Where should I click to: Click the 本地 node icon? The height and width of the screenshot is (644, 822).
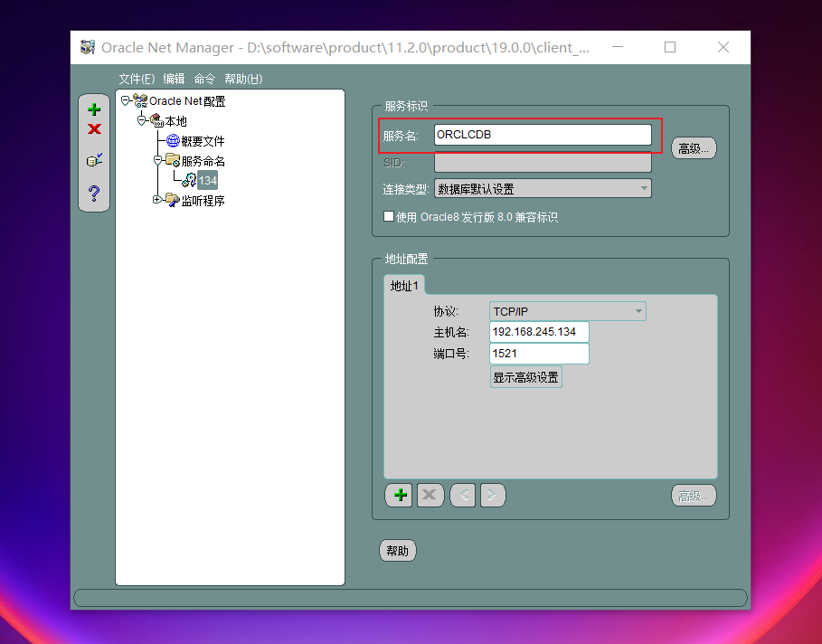pos(156,120)
